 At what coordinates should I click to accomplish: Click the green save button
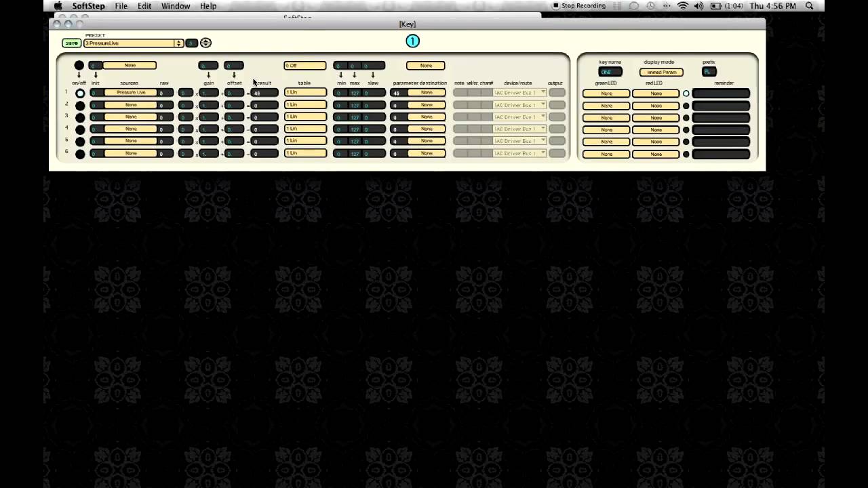click(71, 43)
